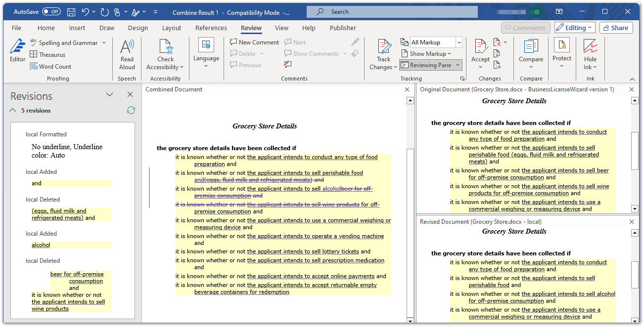Go to Next Change icon in Changes group

point(497,64)
